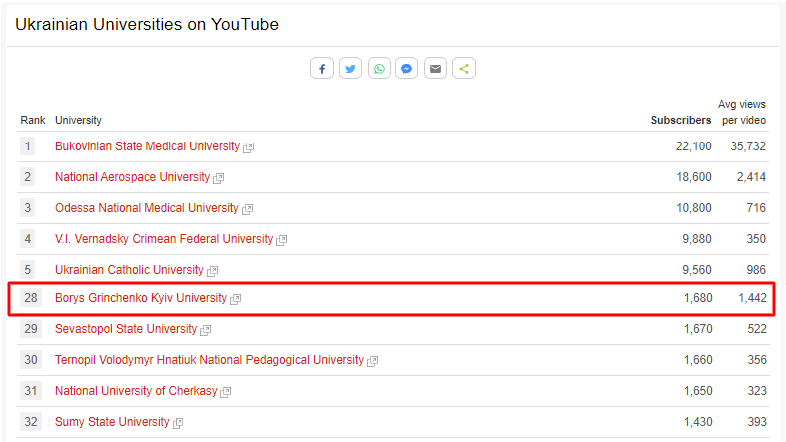Open Ukrainian Catholic University link
786x442 pixels.
pos(129,270)
